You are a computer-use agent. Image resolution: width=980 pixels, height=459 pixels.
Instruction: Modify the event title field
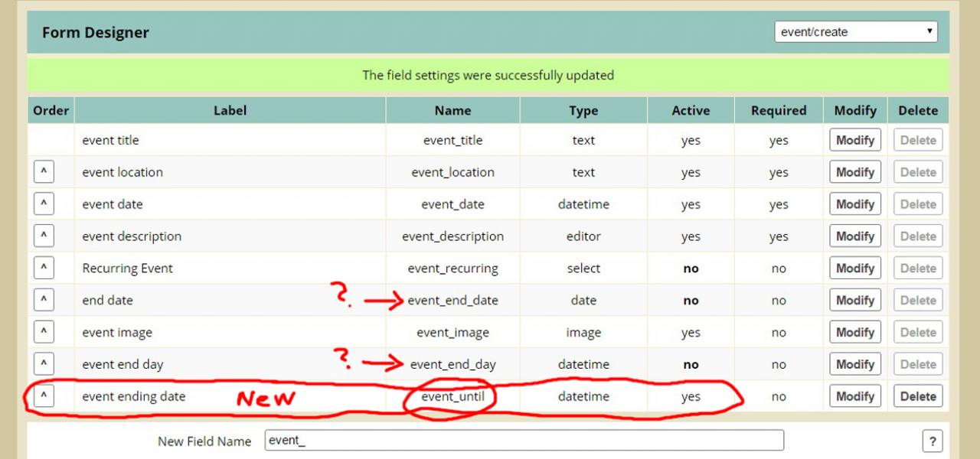855,140
